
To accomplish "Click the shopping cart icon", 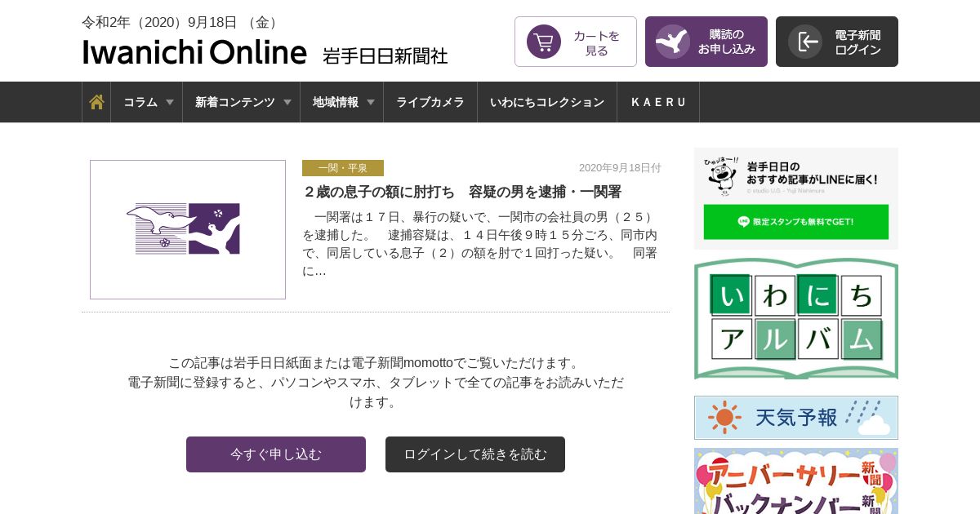I will 544,42.
